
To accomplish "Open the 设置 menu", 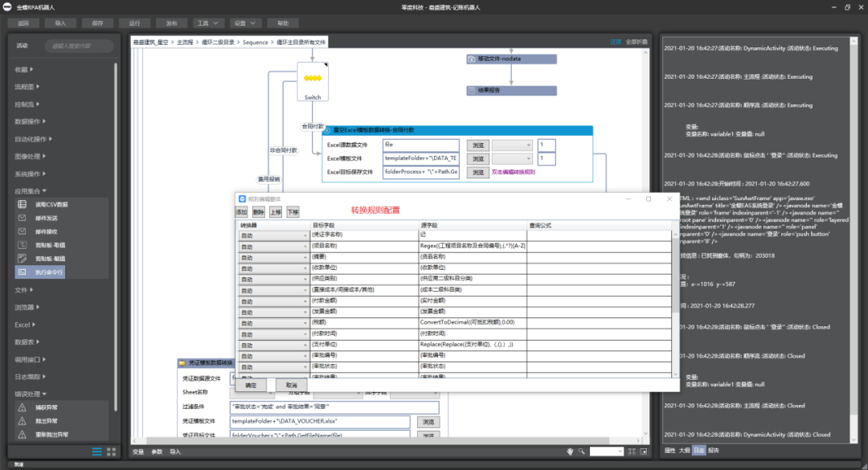I will pyautogui.click(x=244, y=23).
